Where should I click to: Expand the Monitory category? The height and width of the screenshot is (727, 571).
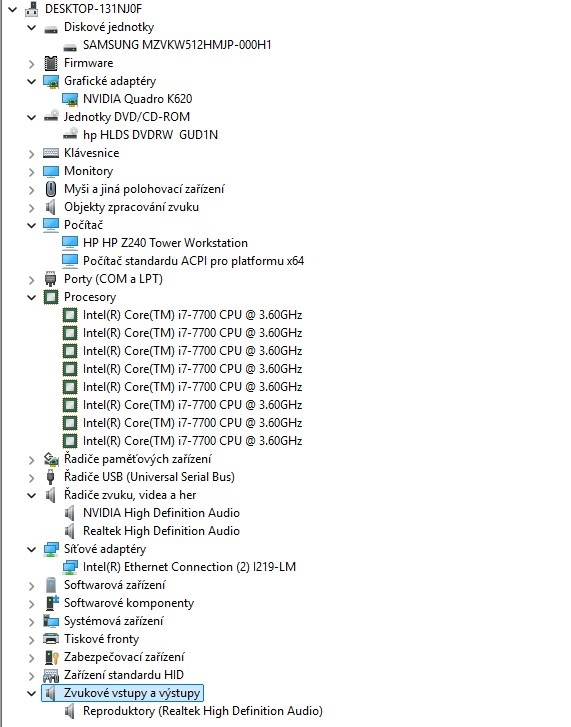31,172
